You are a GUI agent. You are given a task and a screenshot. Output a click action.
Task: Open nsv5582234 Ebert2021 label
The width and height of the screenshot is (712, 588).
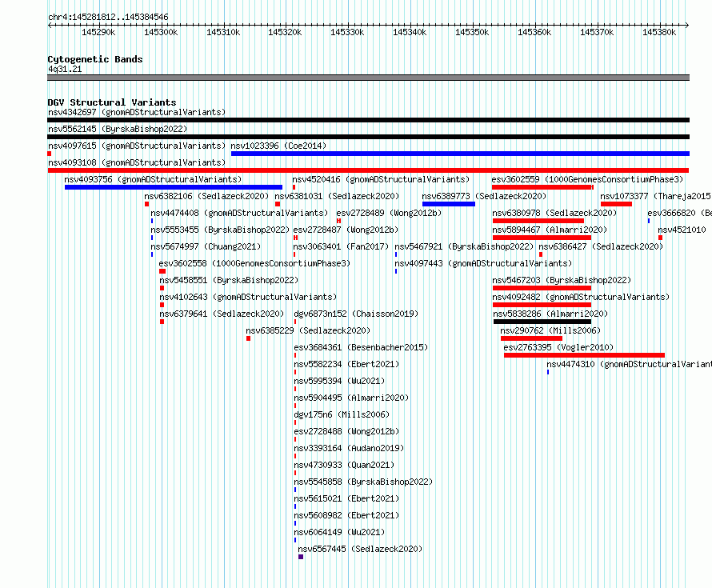[x=346, y=364]
